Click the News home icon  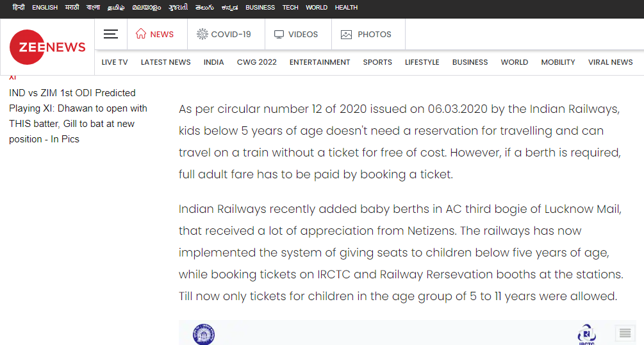coord(141,34)
